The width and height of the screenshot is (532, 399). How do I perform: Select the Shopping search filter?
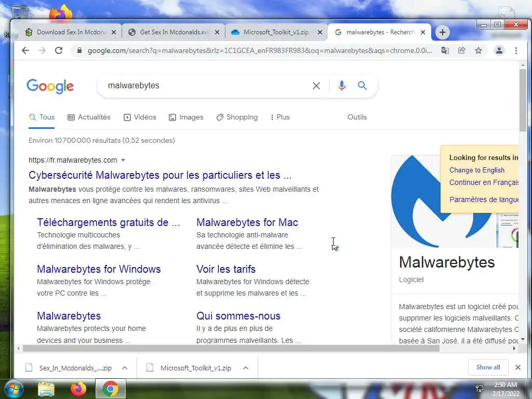(237, 117)
